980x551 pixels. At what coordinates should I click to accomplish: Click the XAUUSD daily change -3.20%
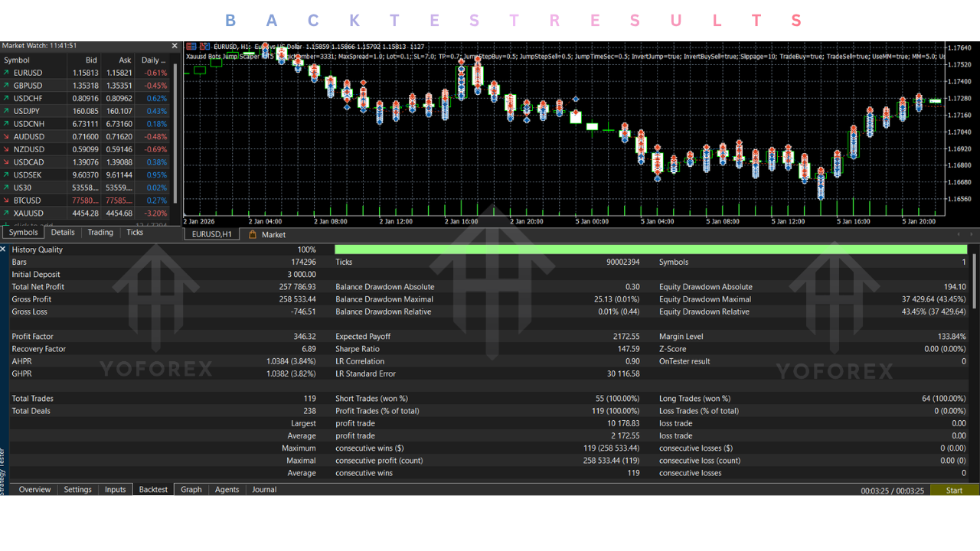[x=155, y=214]
